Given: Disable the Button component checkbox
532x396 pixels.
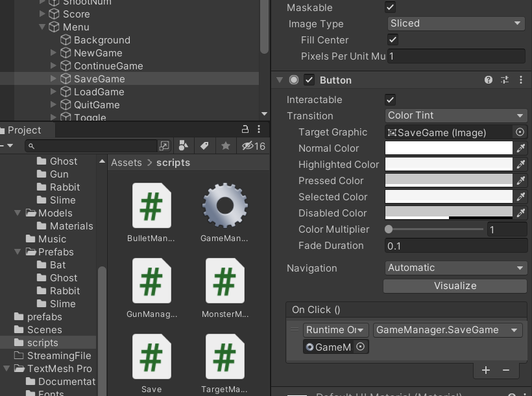Looking at the screenshot, I should point(309,80).
